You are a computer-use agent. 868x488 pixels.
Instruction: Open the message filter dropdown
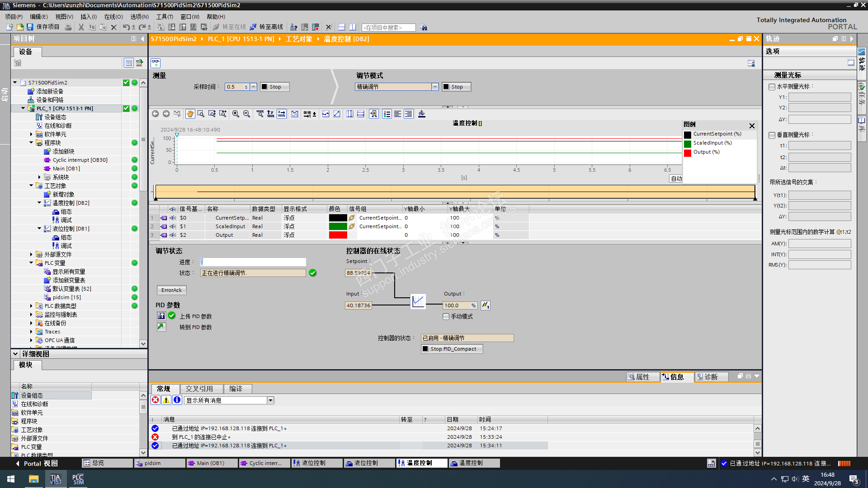click(270, 400)
